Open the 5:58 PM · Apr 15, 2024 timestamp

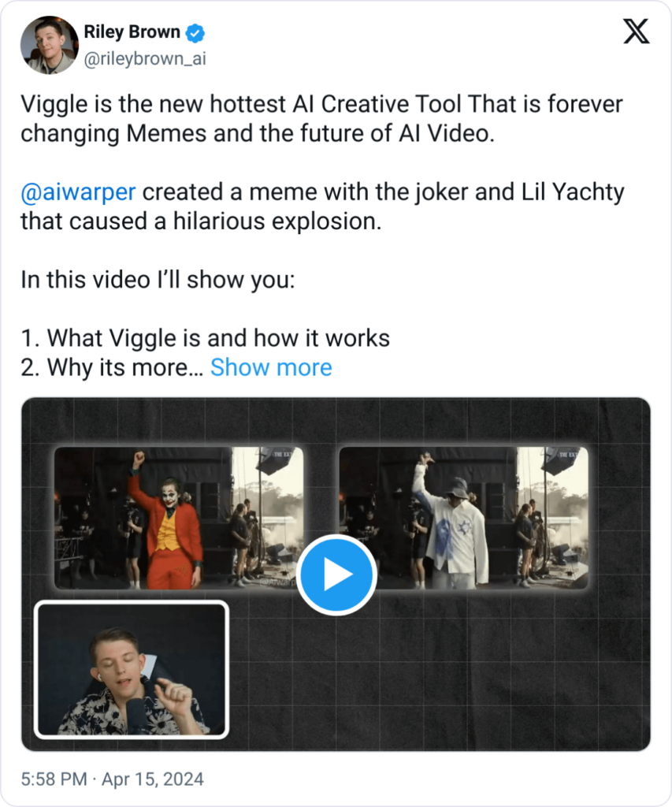point(112,779)
